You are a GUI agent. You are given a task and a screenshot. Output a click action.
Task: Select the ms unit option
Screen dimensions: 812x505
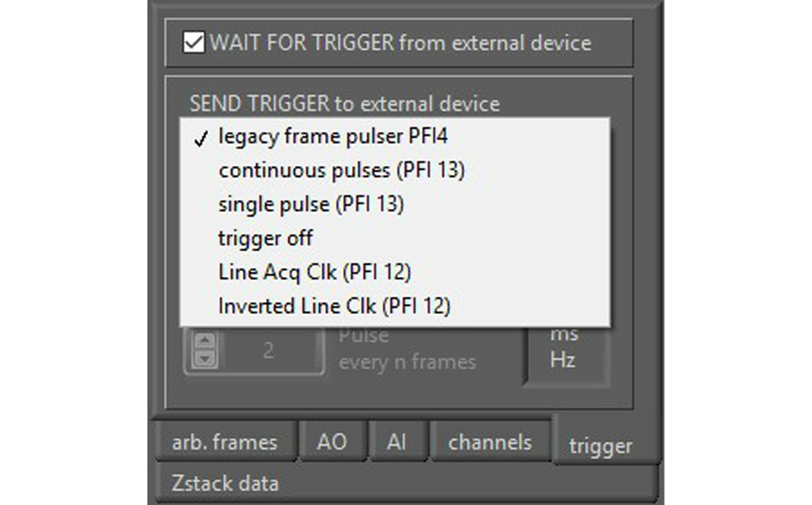tap(564, 335)
